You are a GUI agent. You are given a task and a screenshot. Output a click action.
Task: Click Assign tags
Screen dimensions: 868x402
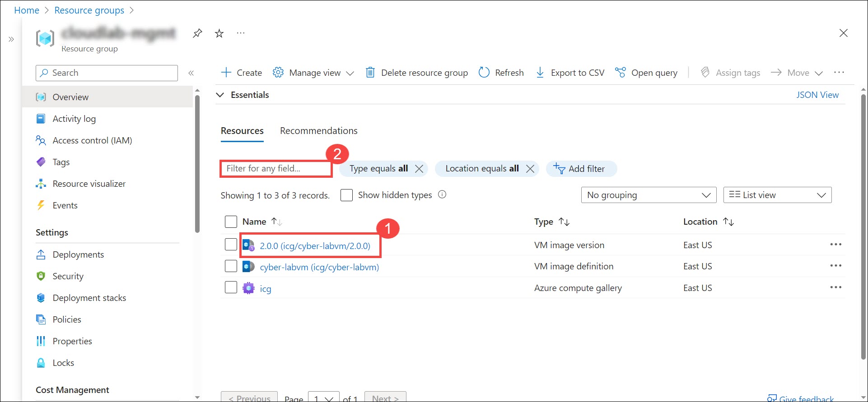click(x=730, y=73)
